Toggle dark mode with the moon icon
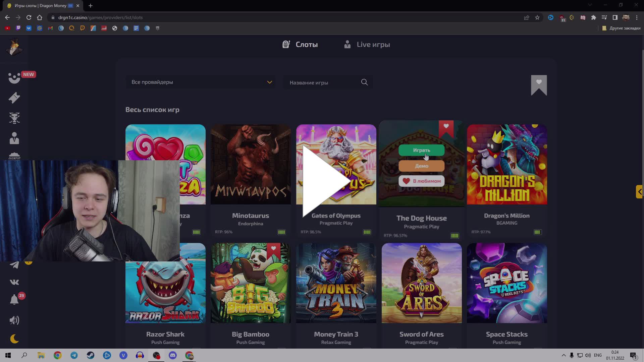This screenshot has height=362, width=644. point(14,339)
